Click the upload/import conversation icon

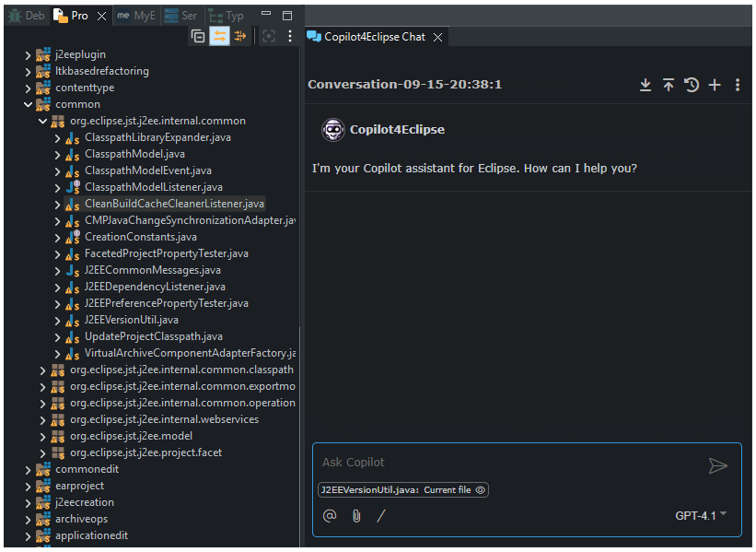click(669, 85)
